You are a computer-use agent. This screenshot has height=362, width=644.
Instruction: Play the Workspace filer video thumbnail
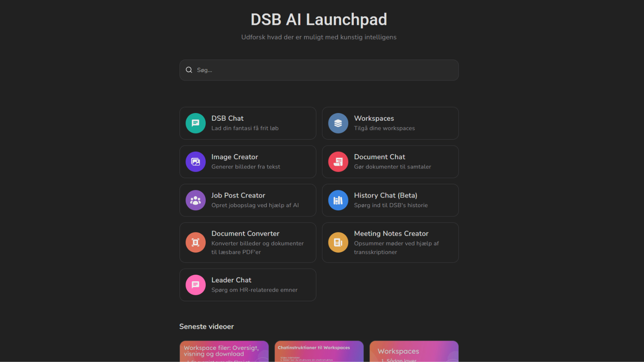tap(224, 351)
